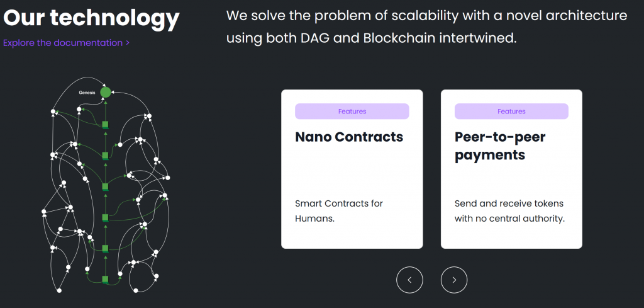Click the DAG and Blockchain description paragraph
The image size is (644, 308).
[x=427, y=26]
